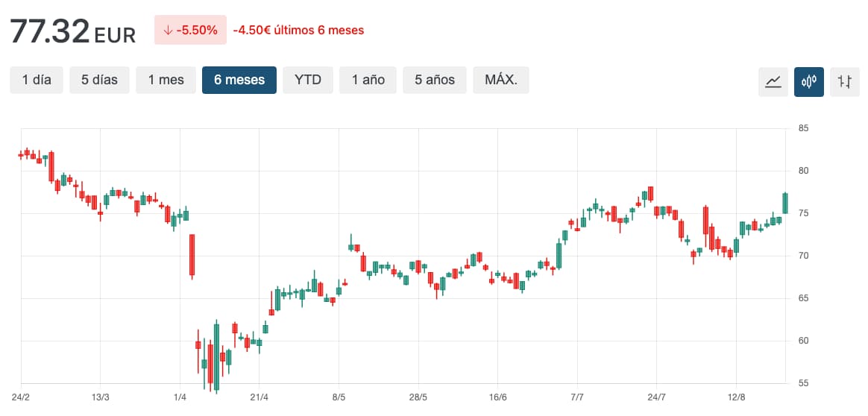Switch to OHLC bar chart view

tap(845, 81)
